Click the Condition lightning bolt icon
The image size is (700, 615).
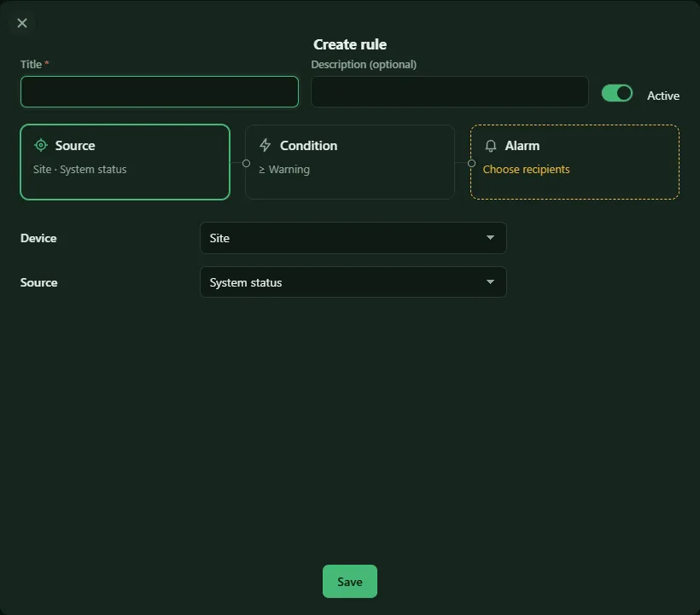[x=265, y=145]
